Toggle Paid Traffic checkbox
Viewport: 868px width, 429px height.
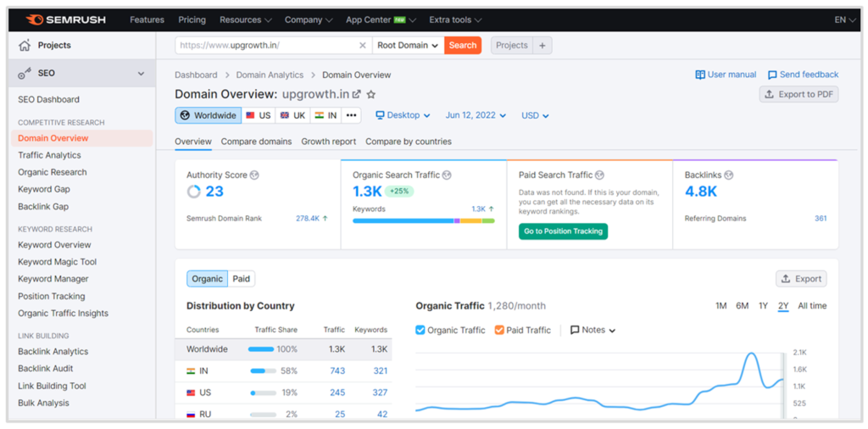pyautogui.click(x=499, y=330)
